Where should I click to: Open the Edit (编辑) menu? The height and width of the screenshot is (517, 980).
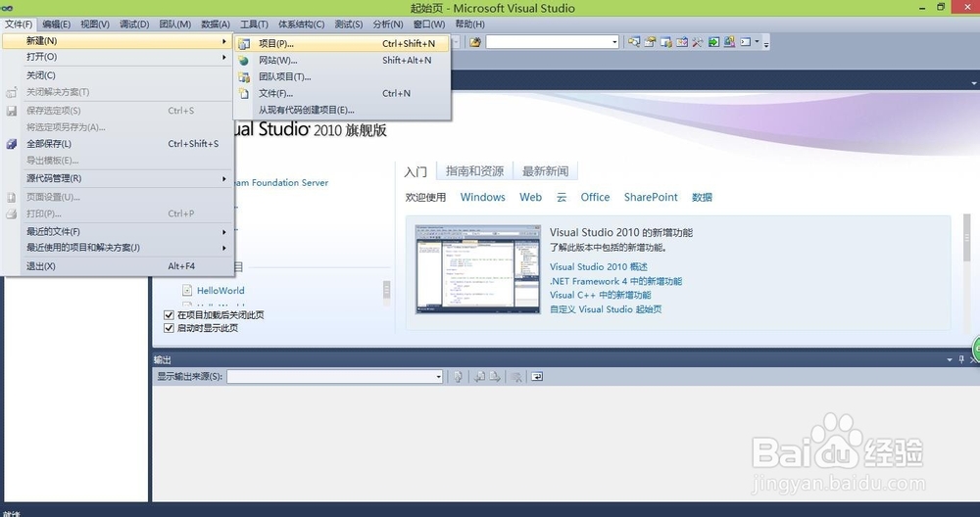56,24
